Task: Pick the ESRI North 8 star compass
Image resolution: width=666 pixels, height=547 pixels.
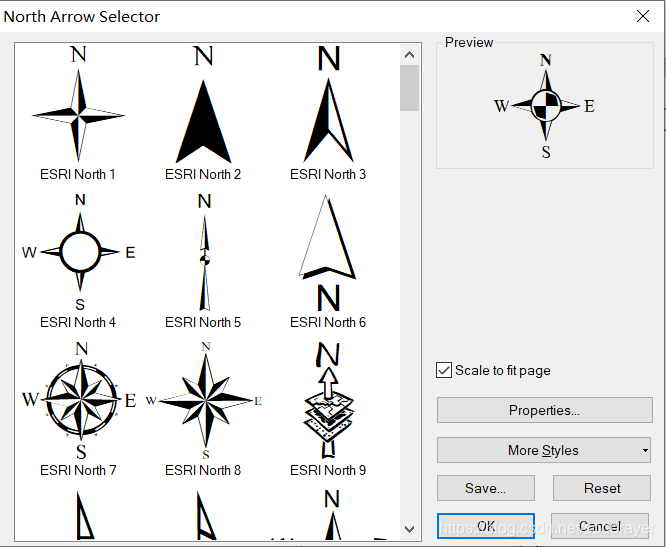Action: (204, 400)
